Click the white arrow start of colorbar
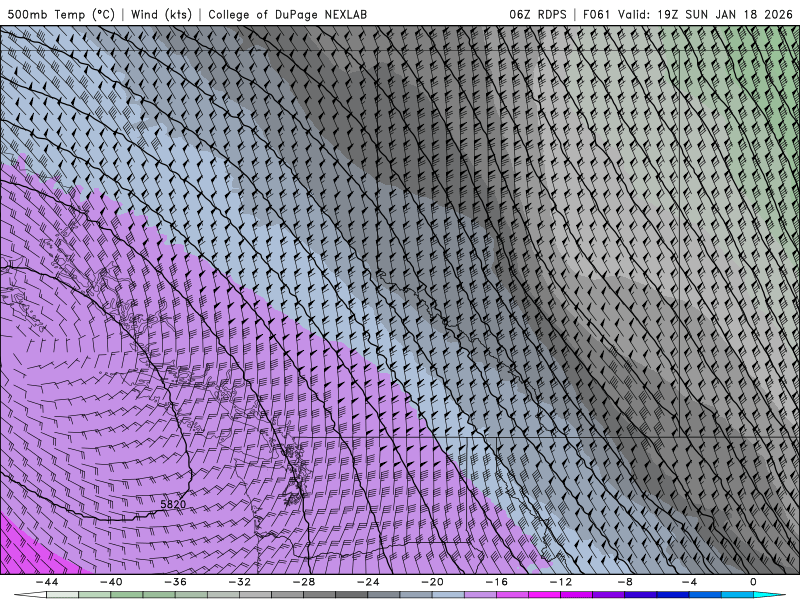800x600 pixels. point(30,595)
